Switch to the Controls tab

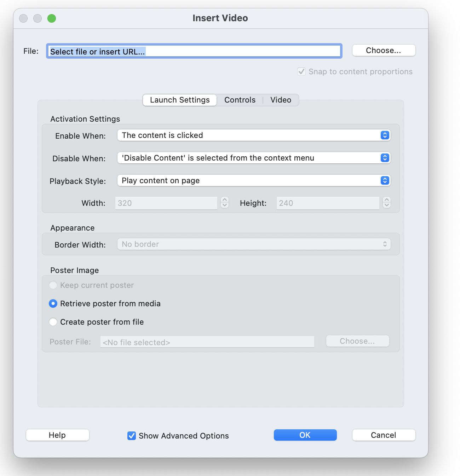pyautogui.click(x=240, y=100)
